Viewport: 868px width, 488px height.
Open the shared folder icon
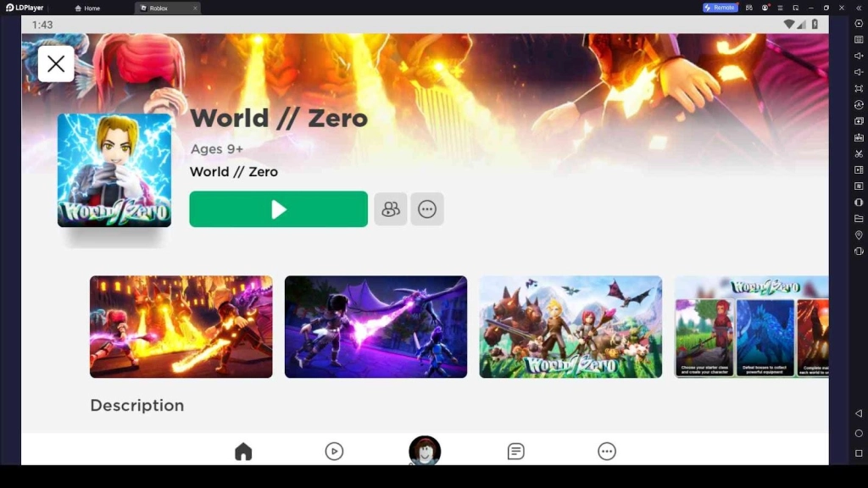[x=859, y=219]
